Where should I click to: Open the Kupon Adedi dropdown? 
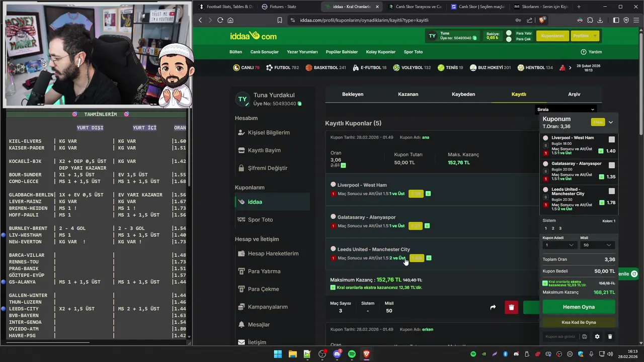point(559,245)
